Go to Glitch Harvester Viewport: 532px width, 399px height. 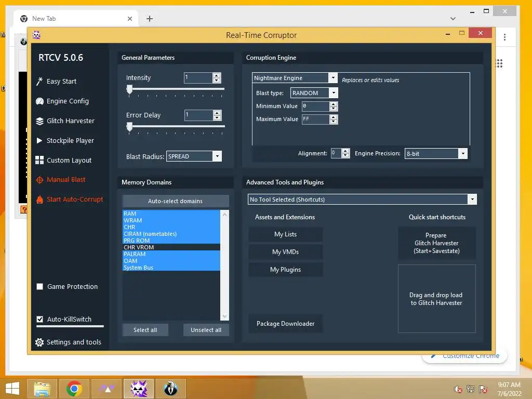click(71, 121)
